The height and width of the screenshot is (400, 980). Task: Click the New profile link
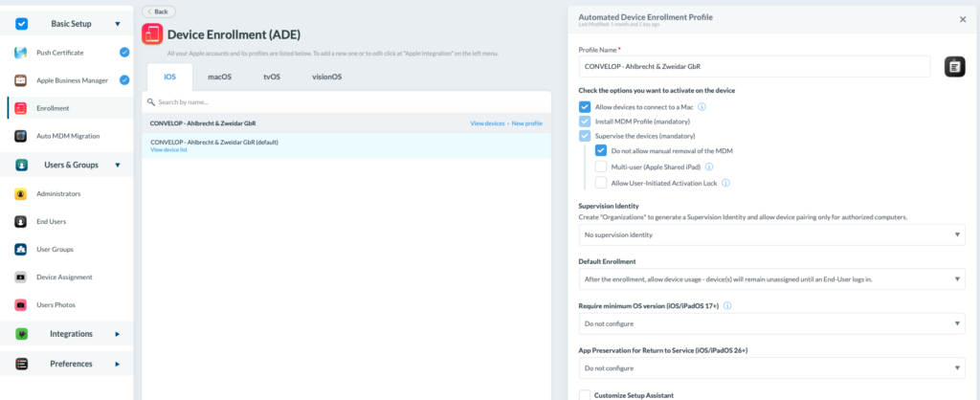[526, 123]
